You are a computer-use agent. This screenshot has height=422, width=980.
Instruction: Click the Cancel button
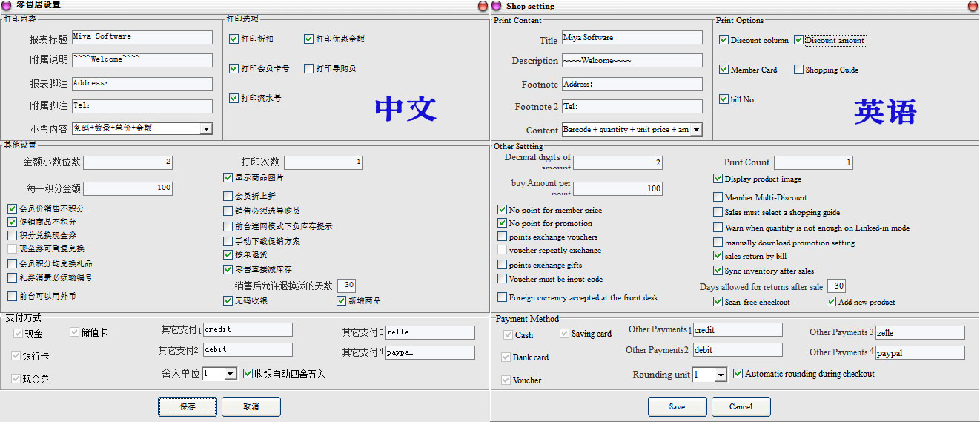pos(741,406)
